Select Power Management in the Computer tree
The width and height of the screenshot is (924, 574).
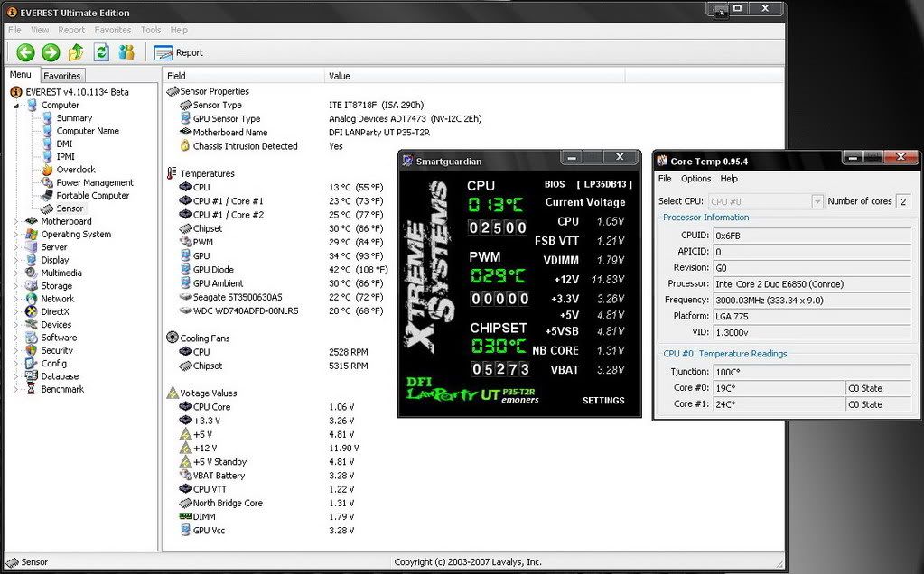click(94, 182)
